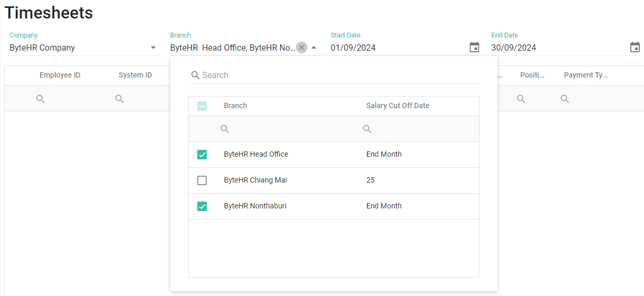Click the Employee ID filter input

pos(72,99)
